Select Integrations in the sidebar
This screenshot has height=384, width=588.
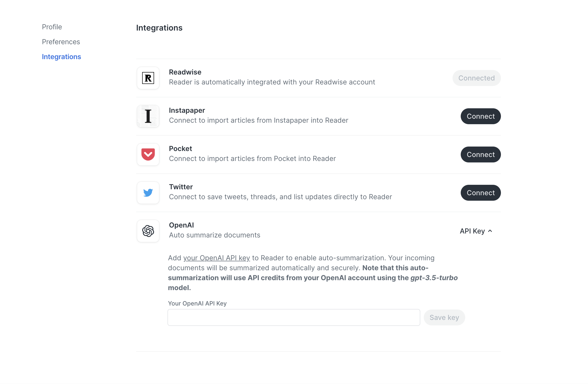click(x=61, y=57)
